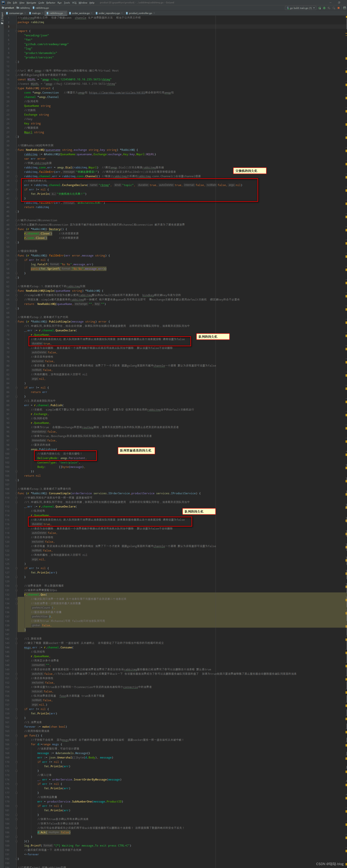Open the Navigate menu

[31, 3]
